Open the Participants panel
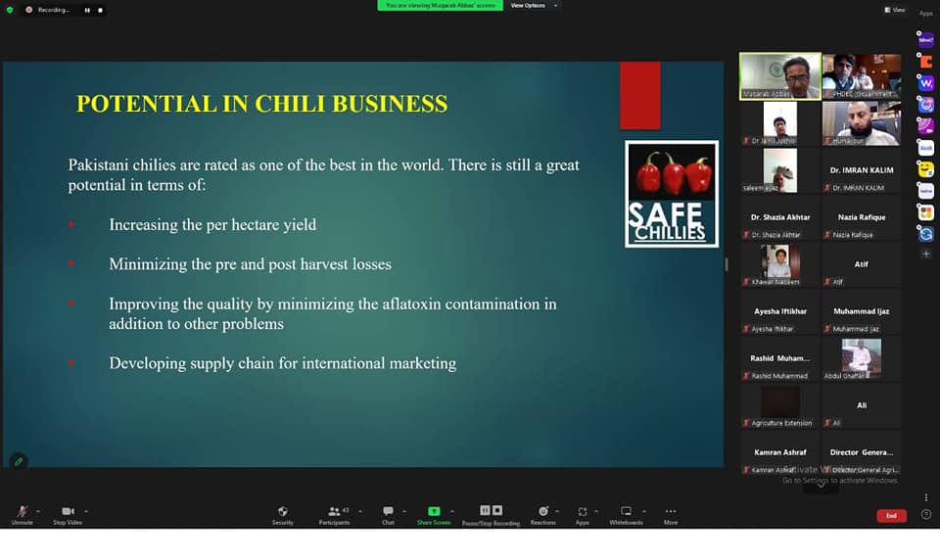940x560 pixels. [x=334, y=514]
